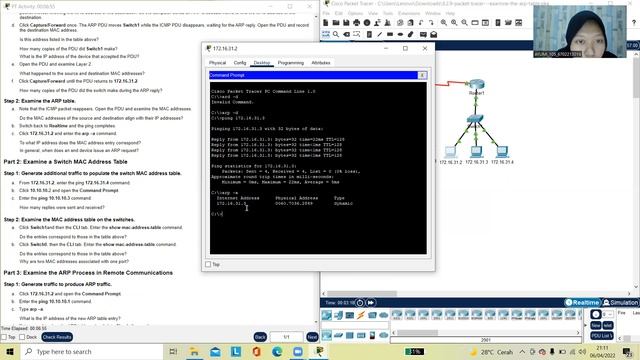Pick the Inspect magnifier tool
The width and height of the screenshot is (640, 360).
tap(336, 35)
